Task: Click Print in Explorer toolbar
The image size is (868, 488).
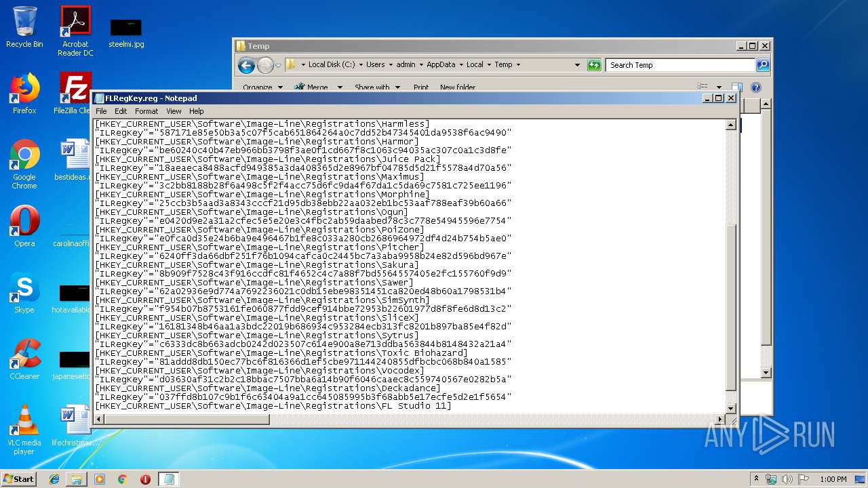Action: (421, 87)
